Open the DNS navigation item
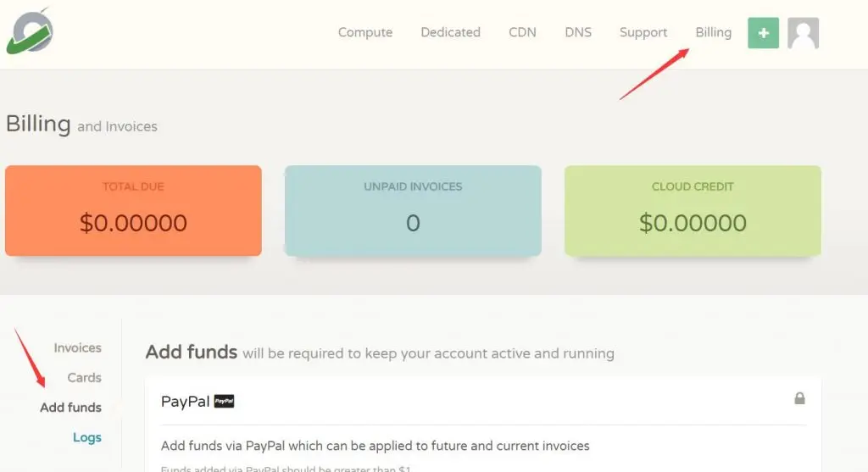Screen dimensions: 868x472 point(578,33)
